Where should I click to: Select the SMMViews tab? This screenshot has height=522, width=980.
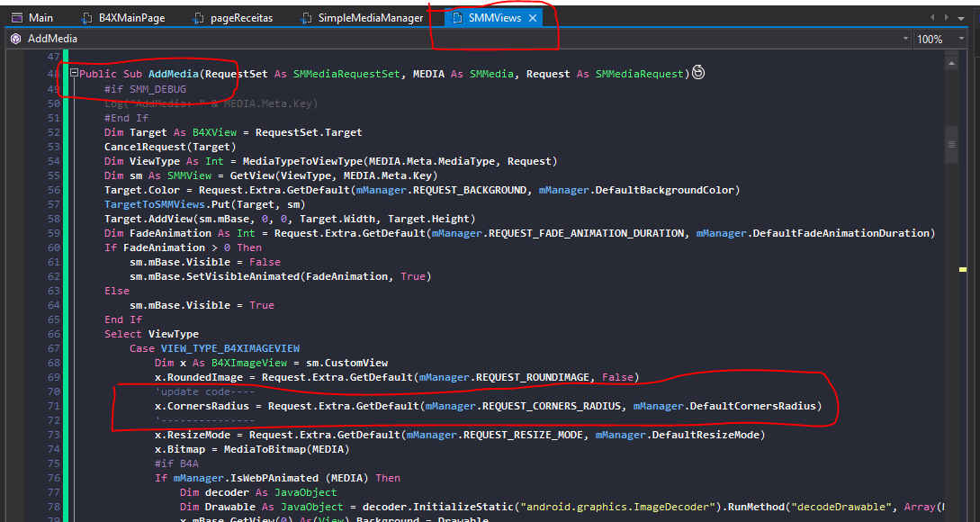[x=494, y=18]
